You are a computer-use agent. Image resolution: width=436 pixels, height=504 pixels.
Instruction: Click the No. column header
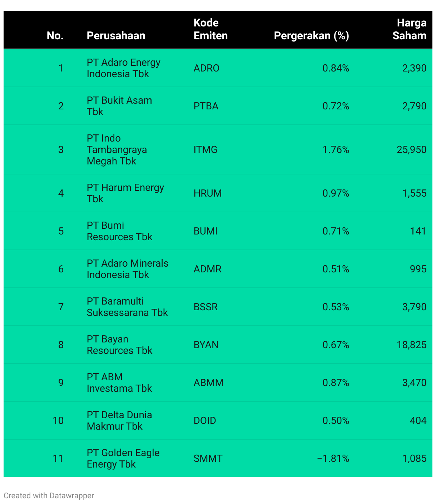(55, 36)
